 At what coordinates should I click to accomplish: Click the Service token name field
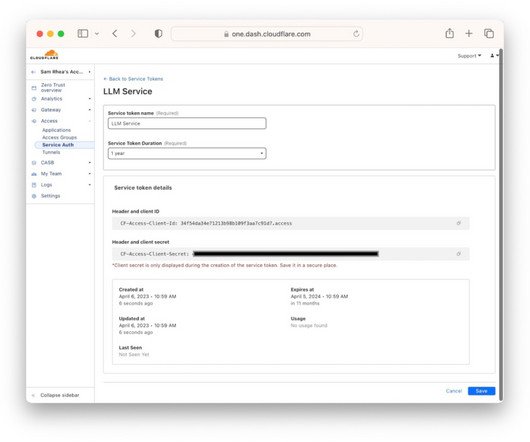(187, 123)
